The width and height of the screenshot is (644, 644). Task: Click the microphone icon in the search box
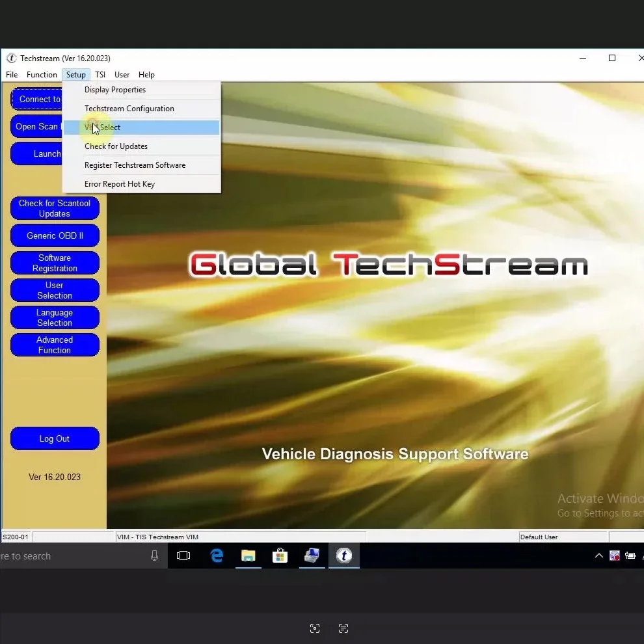pyautogui.click(x=154, y=556)
